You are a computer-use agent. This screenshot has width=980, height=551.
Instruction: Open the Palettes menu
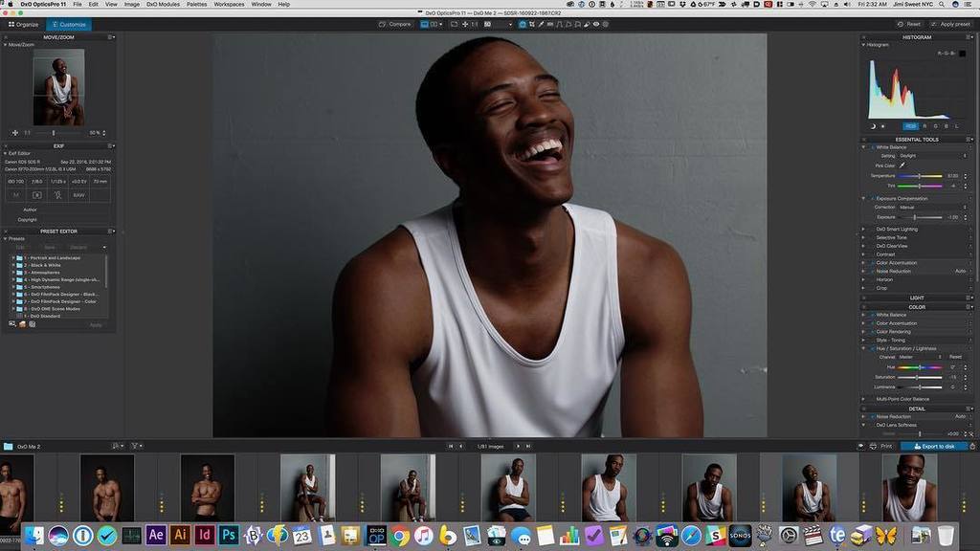point(196,5)
